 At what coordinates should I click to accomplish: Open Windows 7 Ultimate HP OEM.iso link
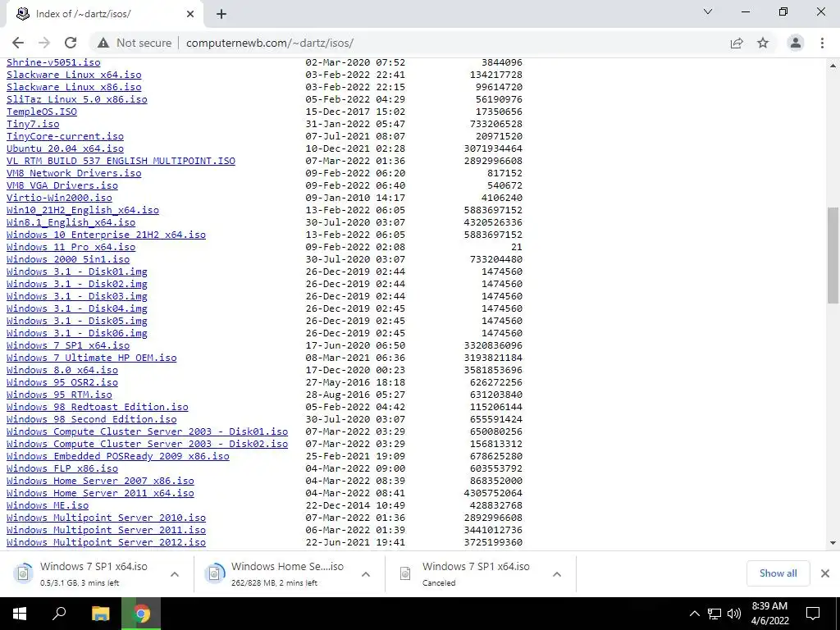coord(92,358)
